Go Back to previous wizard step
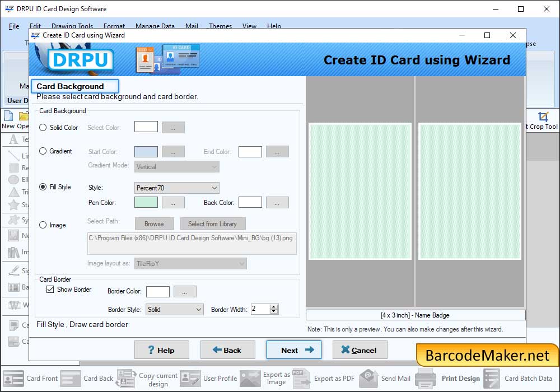The height and width of the screenshot is (392, 560). tap(228, 350)
